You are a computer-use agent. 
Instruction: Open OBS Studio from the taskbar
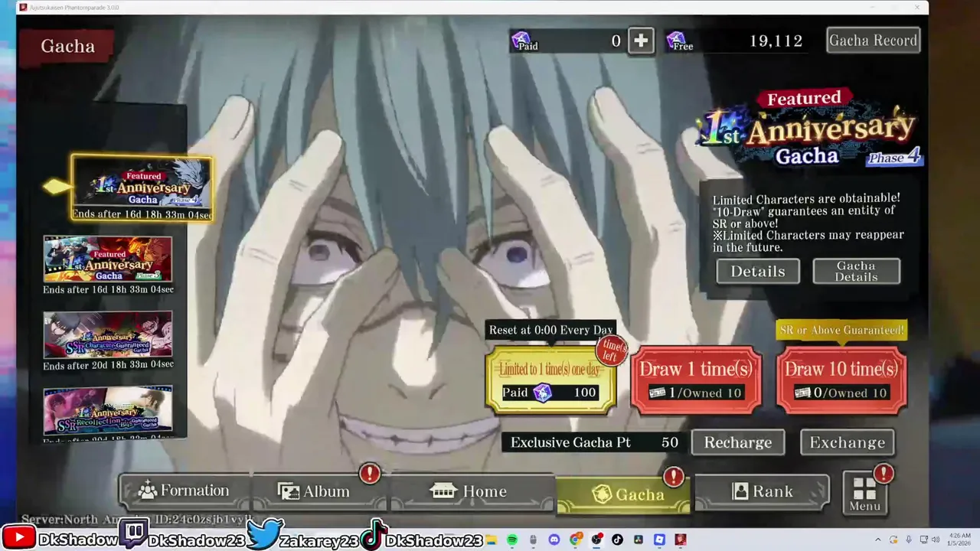pos(596,540)
